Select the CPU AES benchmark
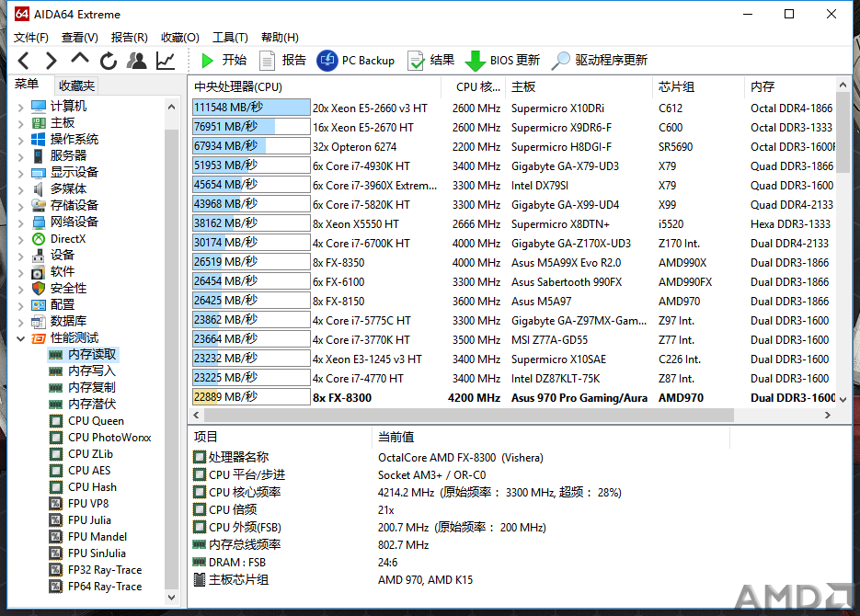860x616 pixels. 80,470
